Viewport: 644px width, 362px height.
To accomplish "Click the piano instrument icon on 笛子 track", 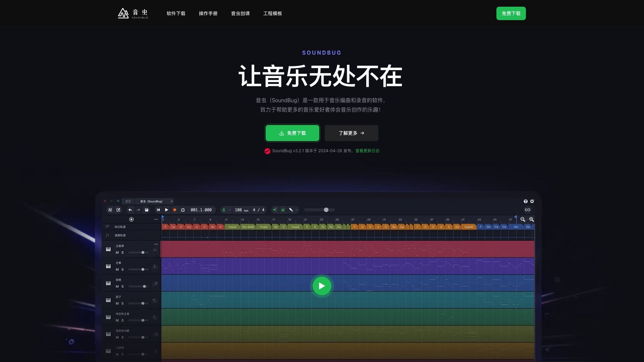I will [108, 300].
